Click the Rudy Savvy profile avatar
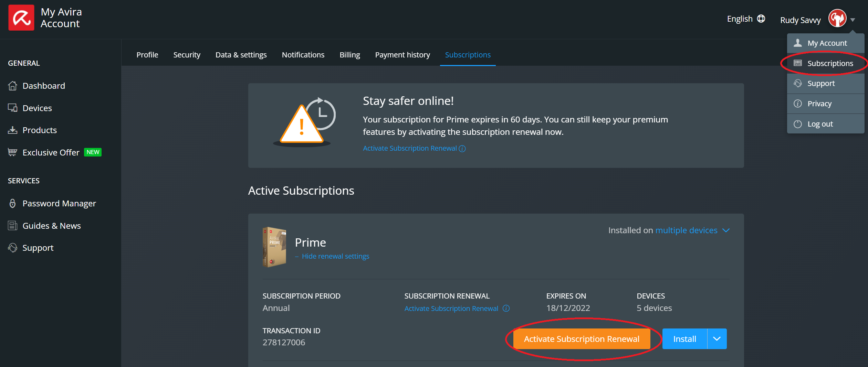The height and width of the screenshot is (367, 868). tap(837, 19)
